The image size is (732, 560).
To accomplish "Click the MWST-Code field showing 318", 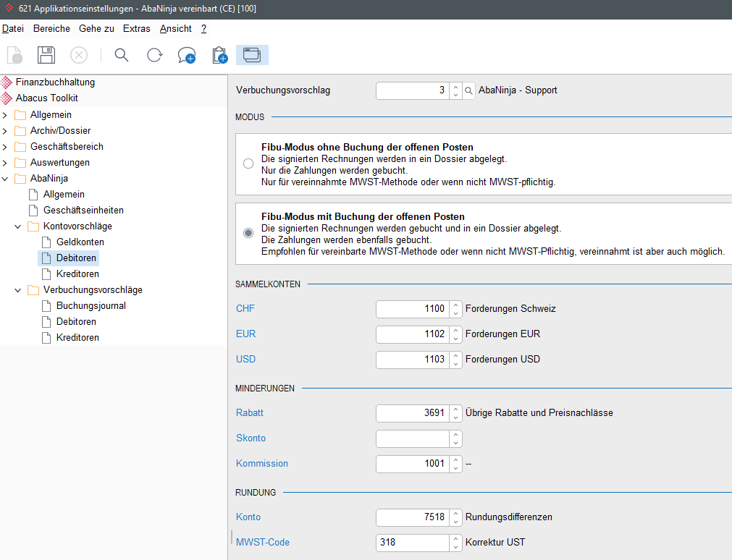I will tap(413, 542).
